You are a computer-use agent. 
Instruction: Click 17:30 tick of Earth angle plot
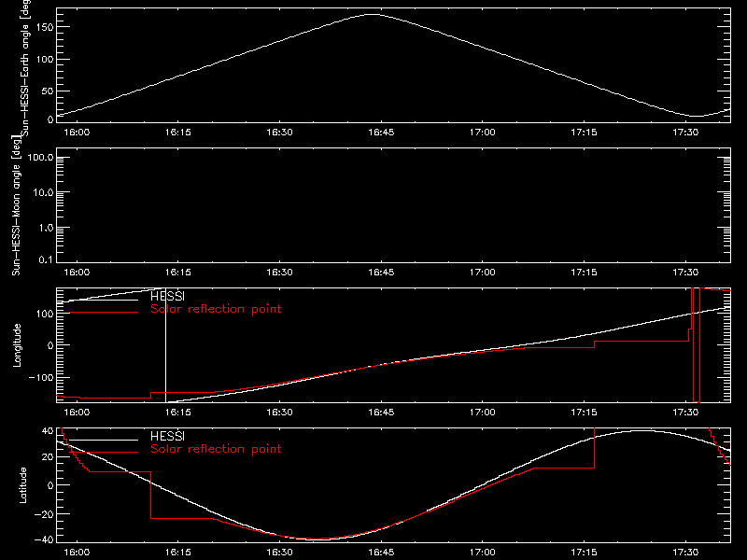coord(685,132)
